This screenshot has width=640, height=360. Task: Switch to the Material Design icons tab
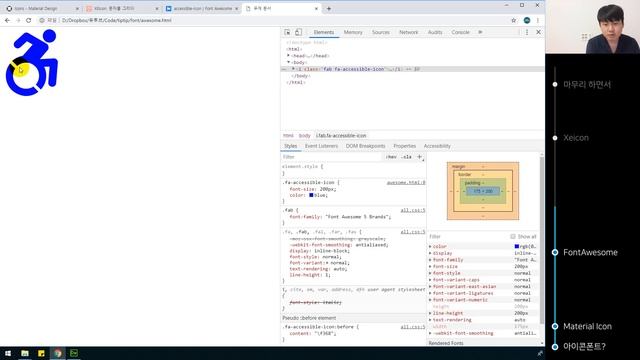pos(41,9)
